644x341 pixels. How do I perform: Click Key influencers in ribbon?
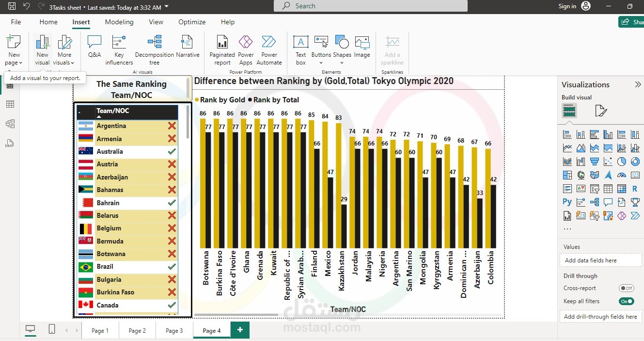119,50
